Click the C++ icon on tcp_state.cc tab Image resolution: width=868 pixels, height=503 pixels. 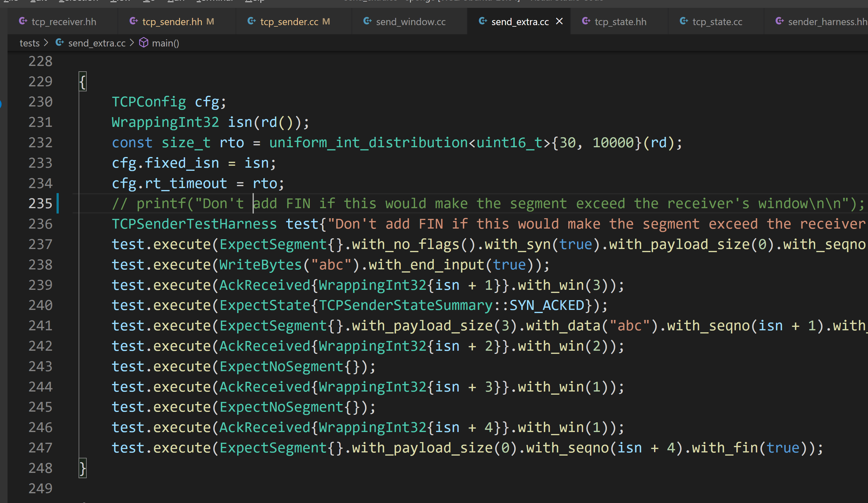coord(684,21)
